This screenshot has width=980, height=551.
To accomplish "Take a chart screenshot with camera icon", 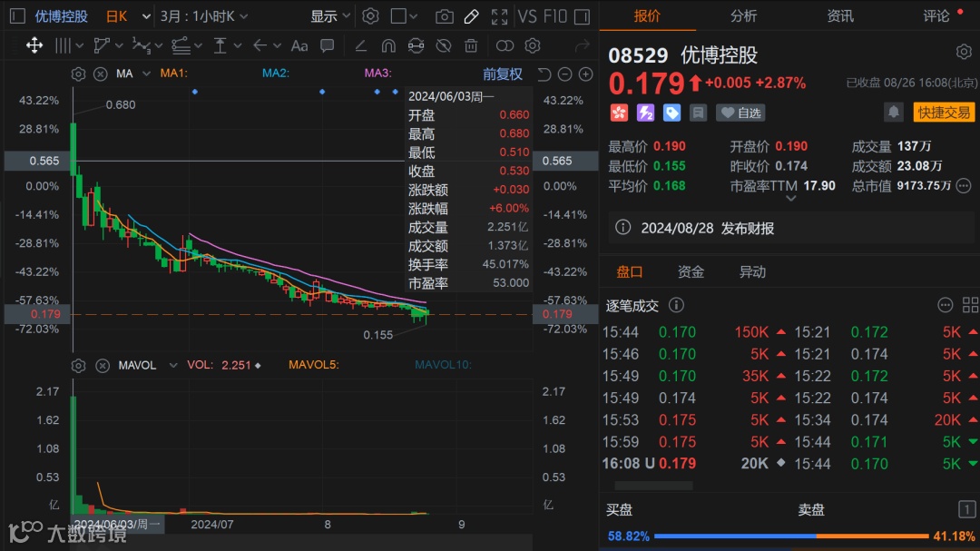I will tap(445, 16).
